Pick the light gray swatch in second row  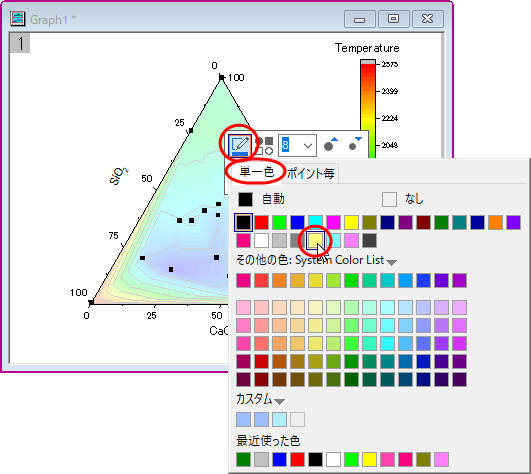click(279, 240)
